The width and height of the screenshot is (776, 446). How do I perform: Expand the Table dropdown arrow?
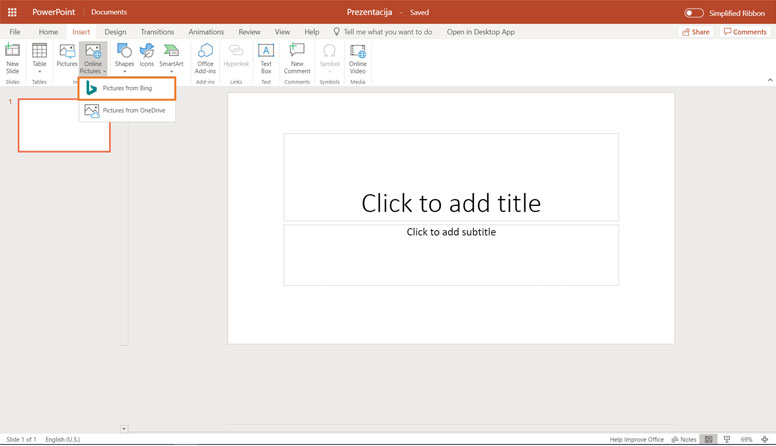click(x=39, y=72)
